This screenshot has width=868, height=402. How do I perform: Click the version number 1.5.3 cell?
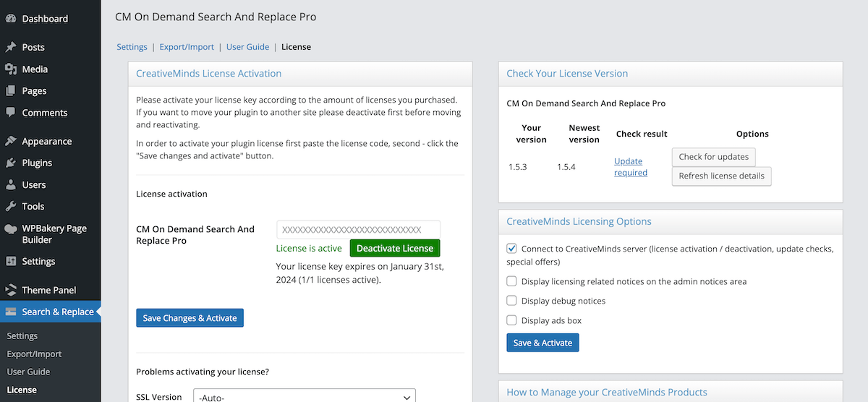point(518,167)
